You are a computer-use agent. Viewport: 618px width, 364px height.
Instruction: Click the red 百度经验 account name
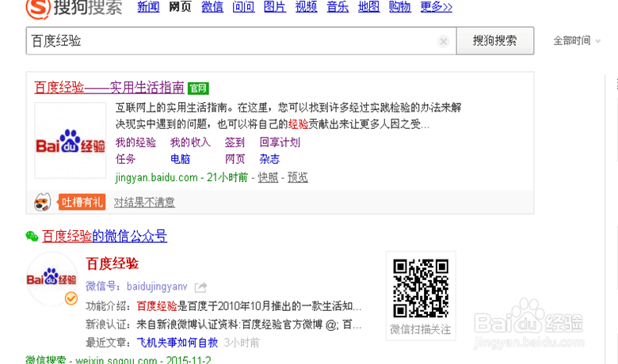[x=113, y=264]
